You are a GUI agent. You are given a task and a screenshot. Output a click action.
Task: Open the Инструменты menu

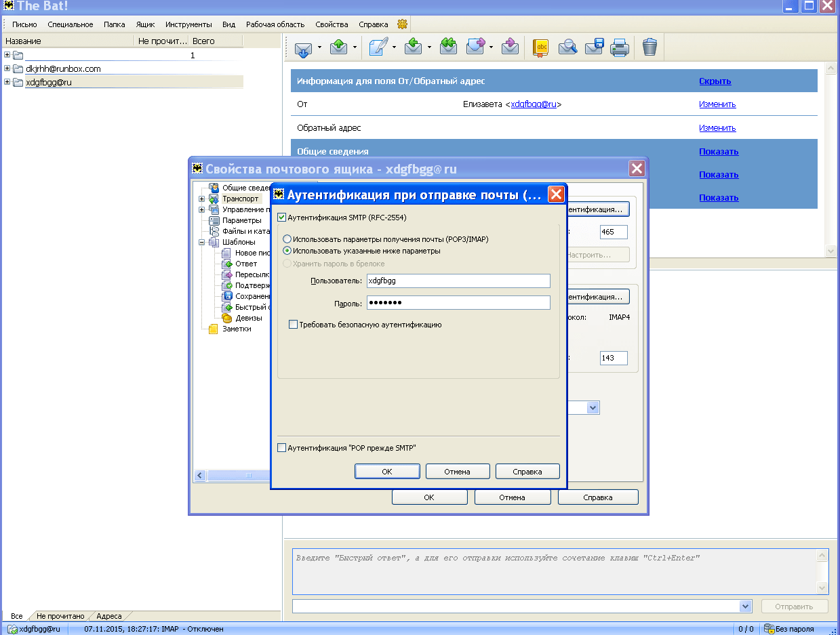[188, 24]
